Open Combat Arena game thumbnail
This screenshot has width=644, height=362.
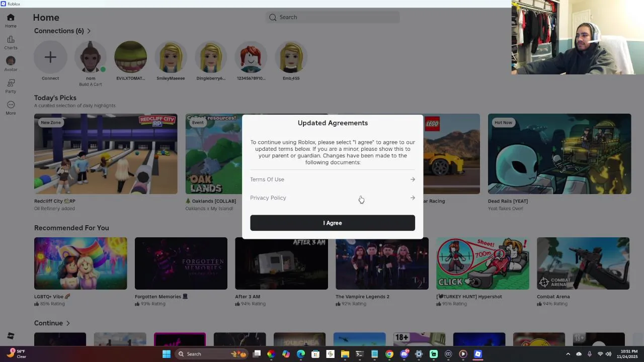pyautogui.click(x=583, y=263)
